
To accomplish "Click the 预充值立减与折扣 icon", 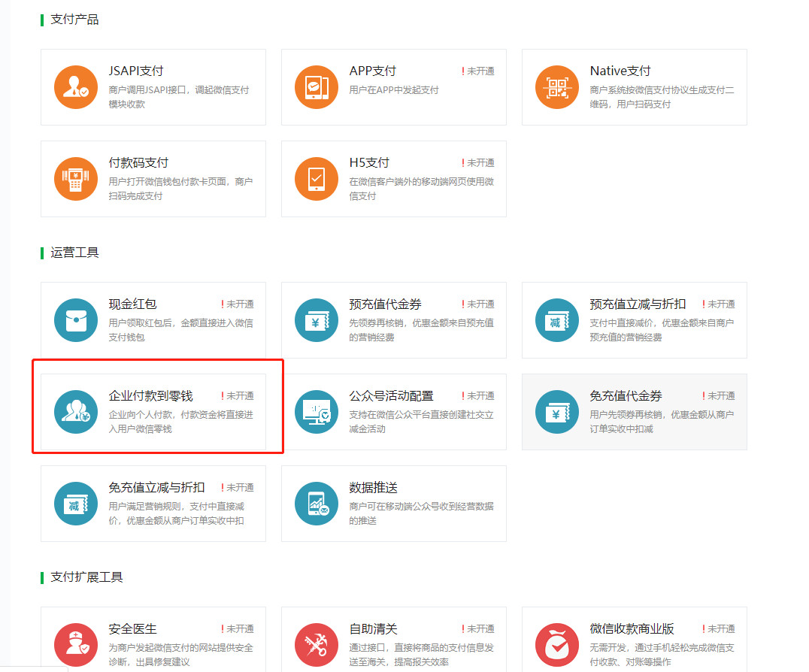I will coord(557,320).
